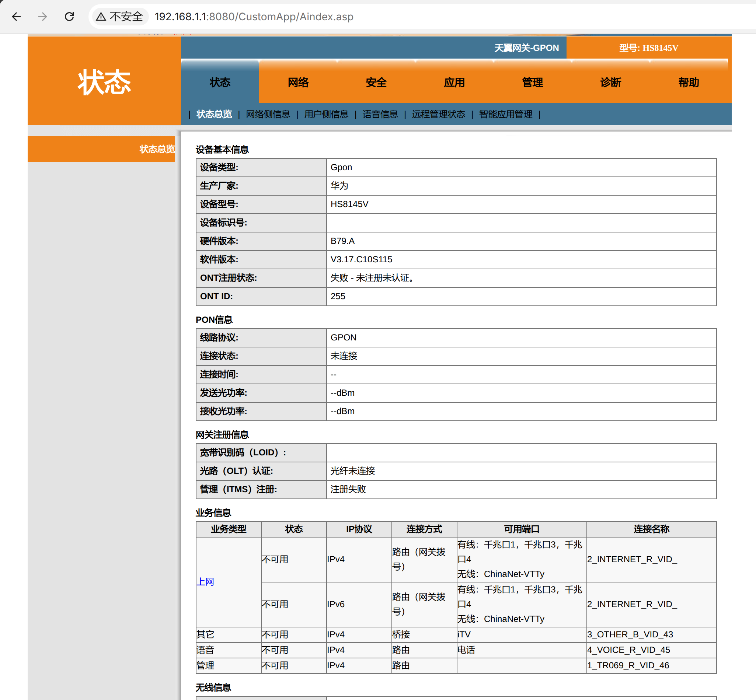Open the 状态 main tab
Screen dimensions: 756x700
coord(220,82)
